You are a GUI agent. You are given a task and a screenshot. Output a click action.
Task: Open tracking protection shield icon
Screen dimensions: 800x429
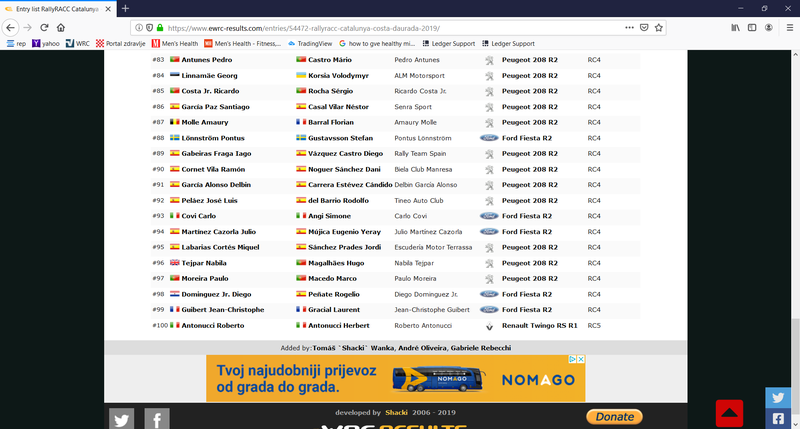point(149,28)
